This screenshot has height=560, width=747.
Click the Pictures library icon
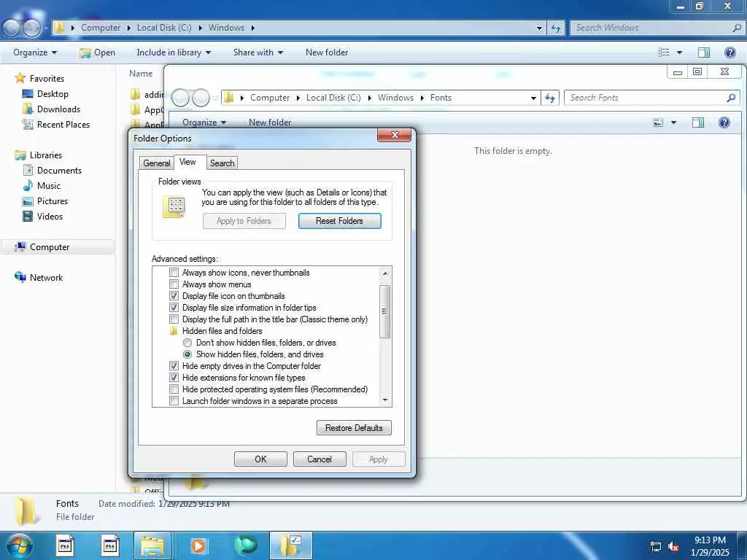[x=28, y=201]
